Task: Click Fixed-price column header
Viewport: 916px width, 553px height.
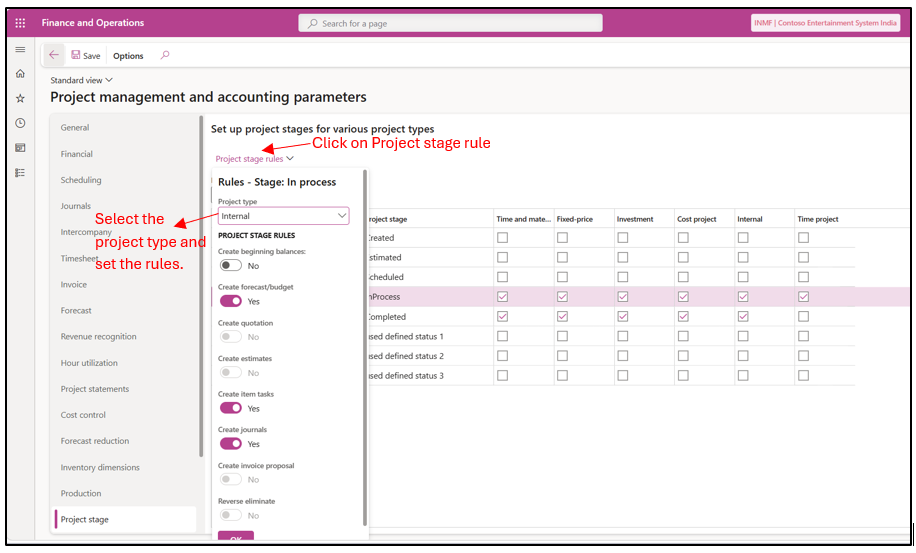Action: click(574, 219)
